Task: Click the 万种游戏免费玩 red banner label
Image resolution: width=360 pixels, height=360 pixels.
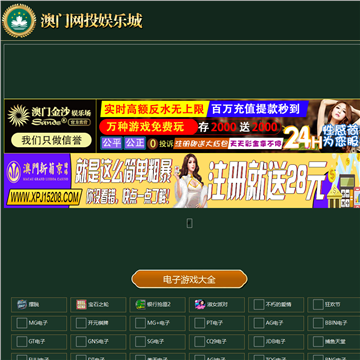Action: click(x=148, y=127)
